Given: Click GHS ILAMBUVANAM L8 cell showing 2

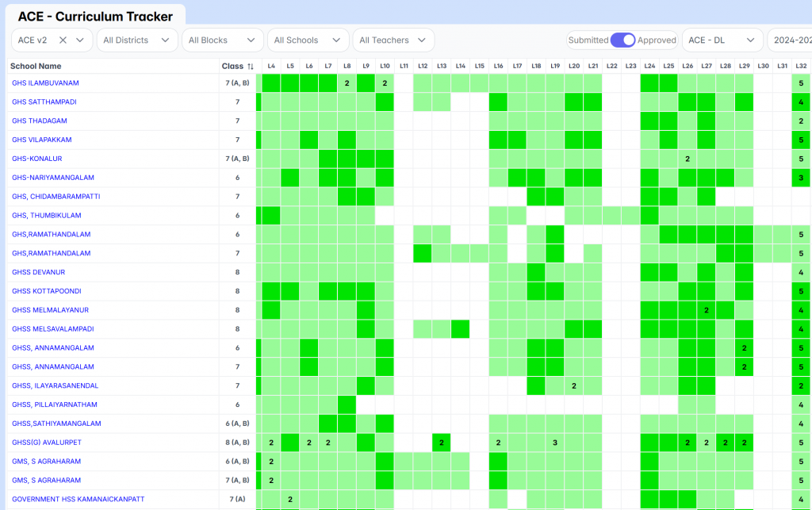Looking at the screenshot, I should tap(347, 83).
